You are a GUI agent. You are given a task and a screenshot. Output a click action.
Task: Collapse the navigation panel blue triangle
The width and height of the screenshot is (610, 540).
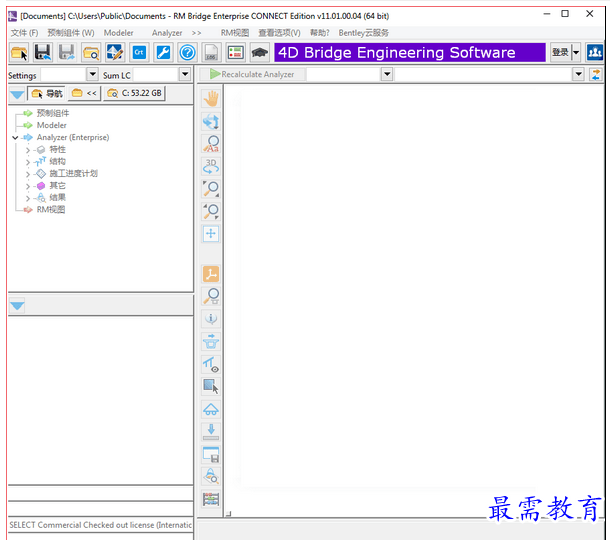click(x=17, y=95)
